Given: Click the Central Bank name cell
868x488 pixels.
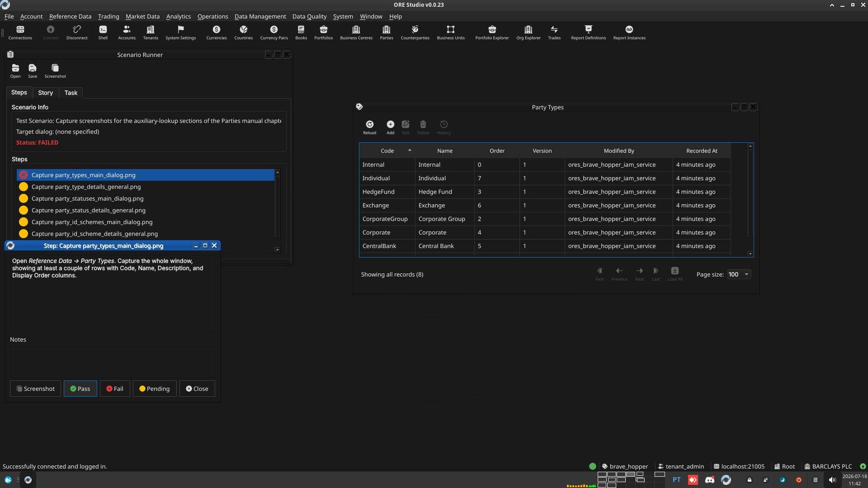Looking at the screenshot, I should pos(445,246).
